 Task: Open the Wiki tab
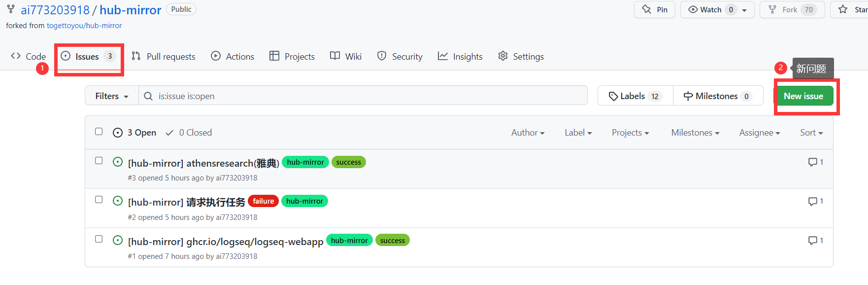[346, 56]
